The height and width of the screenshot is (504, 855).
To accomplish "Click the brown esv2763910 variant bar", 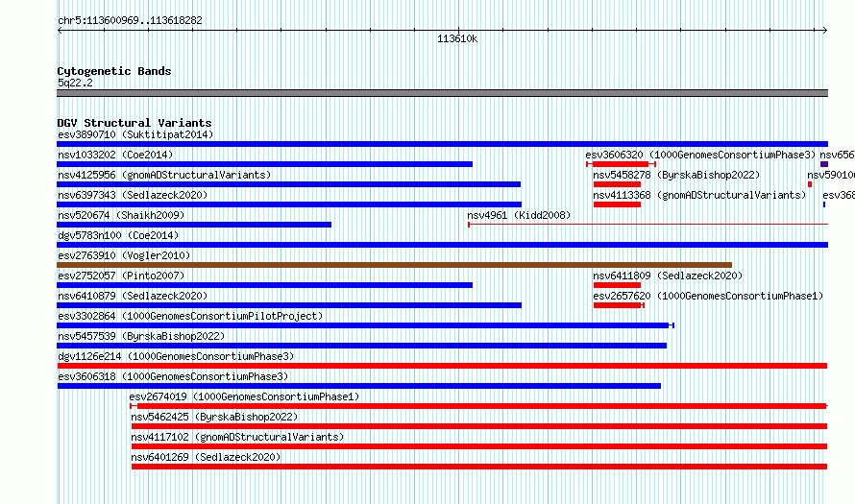I will pyautogui.click(x=394, y=265).
